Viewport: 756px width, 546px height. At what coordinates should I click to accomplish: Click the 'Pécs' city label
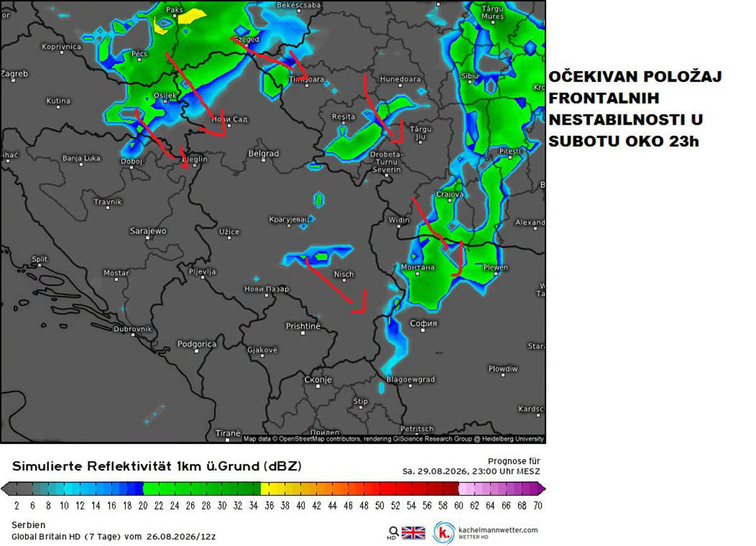139,55
